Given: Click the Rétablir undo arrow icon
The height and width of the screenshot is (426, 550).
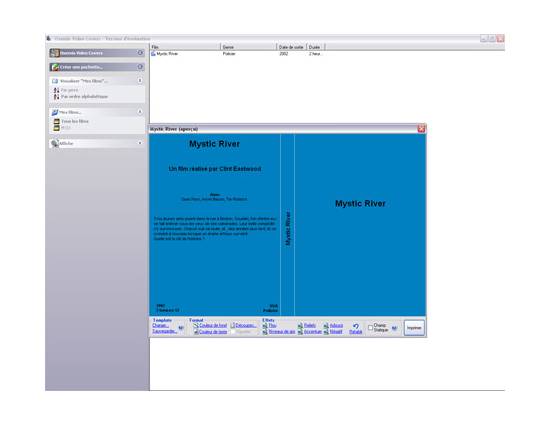Looking at the screenshot, I should 356,326.
